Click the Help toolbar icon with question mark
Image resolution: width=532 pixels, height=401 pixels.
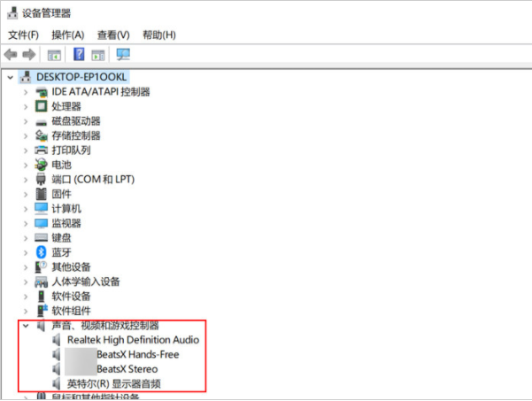tap(79, 55)
